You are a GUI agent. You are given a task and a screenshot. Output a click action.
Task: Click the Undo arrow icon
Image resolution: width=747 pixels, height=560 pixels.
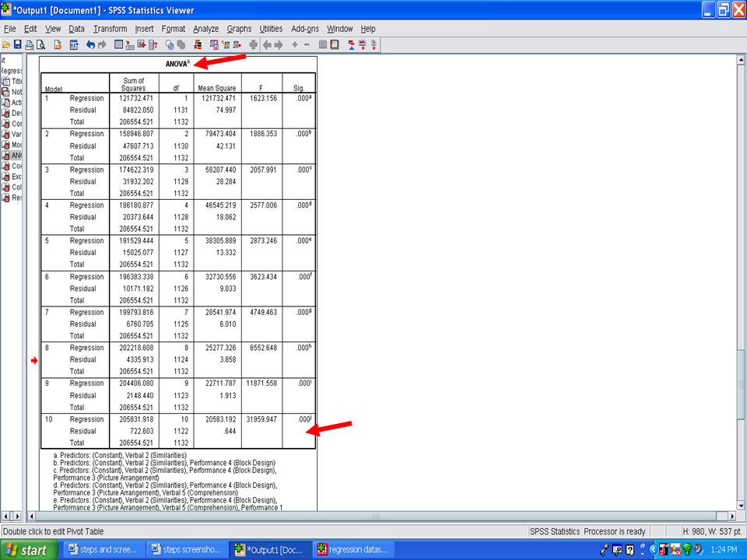(90, 45)
